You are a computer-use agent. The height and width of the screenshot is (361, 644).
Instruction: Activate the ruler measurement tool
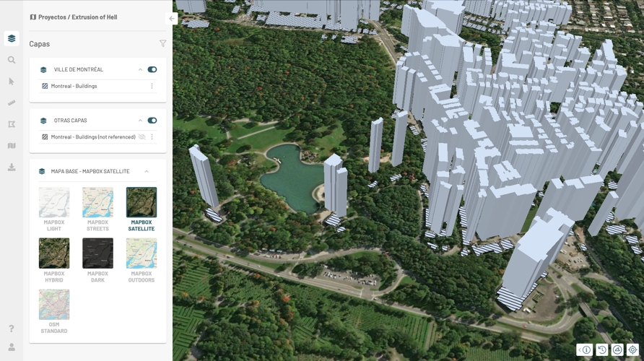click(12, 103)
